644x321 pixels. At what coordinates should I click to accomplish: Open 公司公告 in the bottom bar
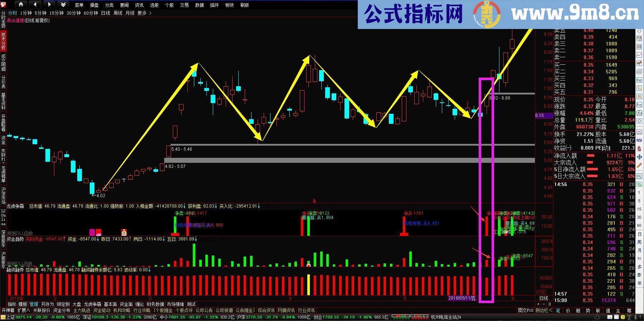204,310
